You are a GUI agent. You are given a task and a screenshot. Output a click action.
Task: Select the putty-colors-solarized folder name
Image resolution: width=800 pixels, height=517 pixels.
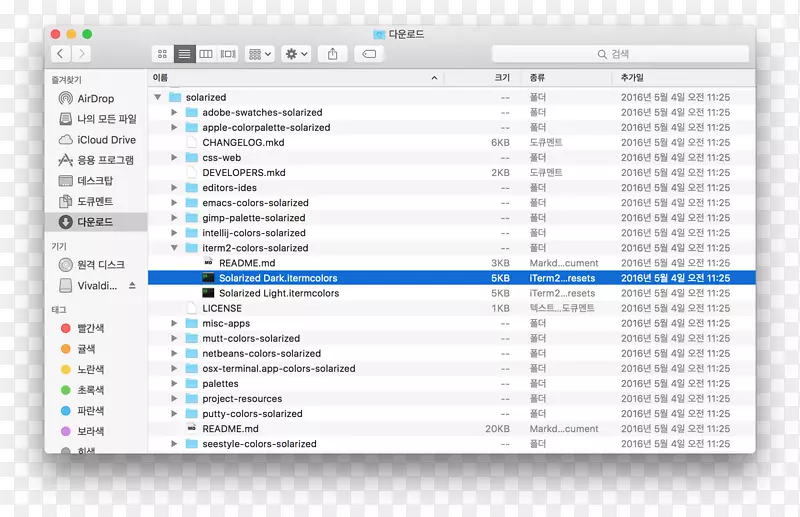(253, 413)
